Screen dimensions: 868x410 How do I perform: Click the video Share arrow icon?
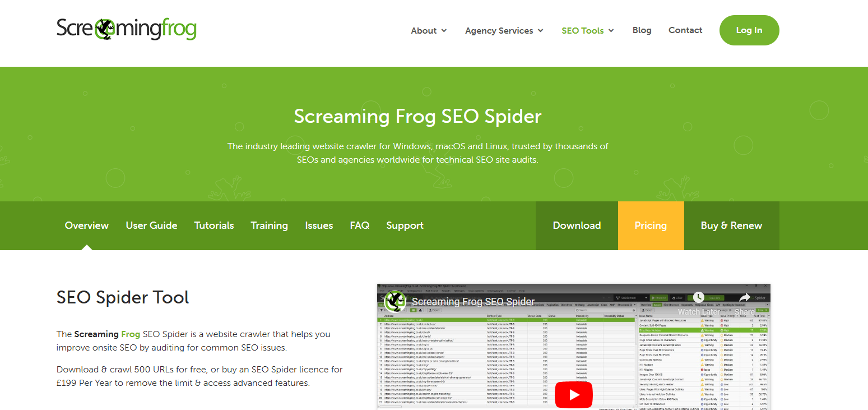[x=745, y=298]
